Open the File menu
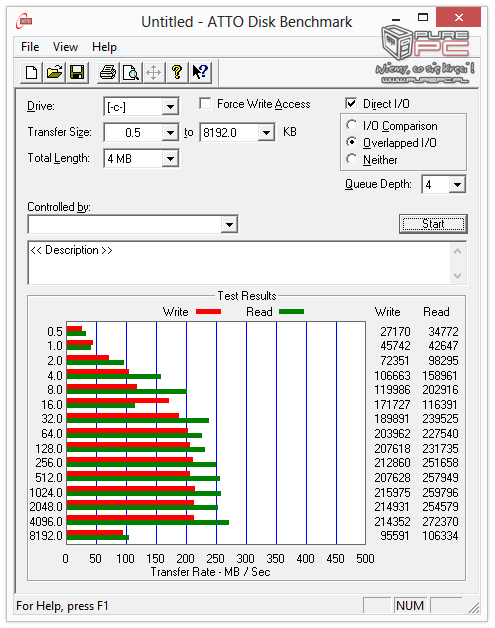 [30, 47]
